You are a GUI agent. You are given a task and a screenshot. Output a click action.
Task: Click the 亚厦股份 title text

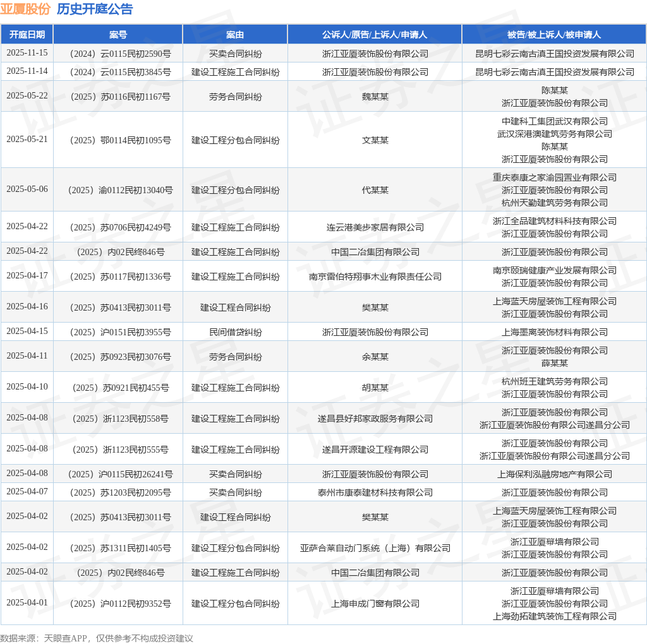point(25,9)
